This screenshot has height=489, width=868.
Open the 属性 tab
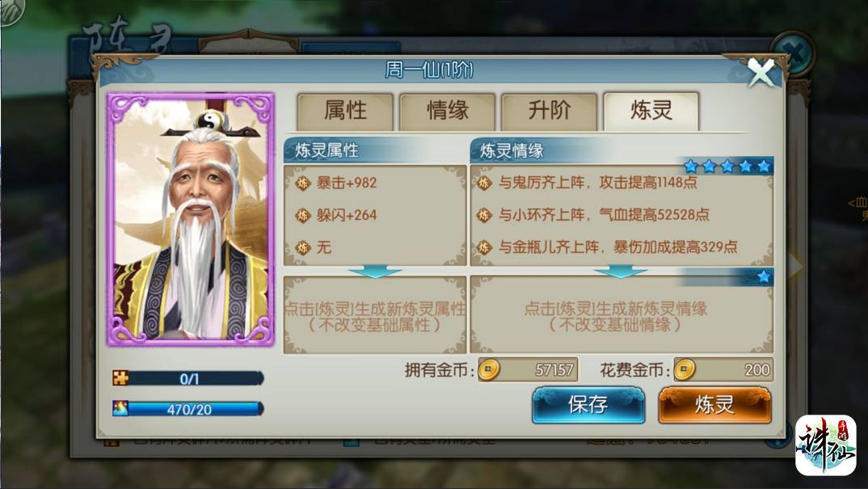point(345,112)
